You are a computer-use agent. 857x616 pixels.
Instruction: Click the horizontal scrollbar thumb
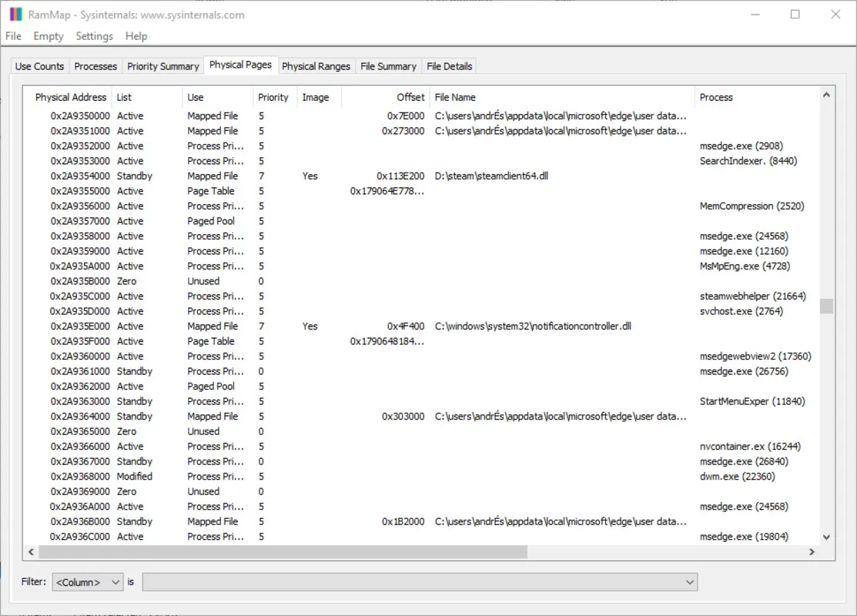point(283,552)
